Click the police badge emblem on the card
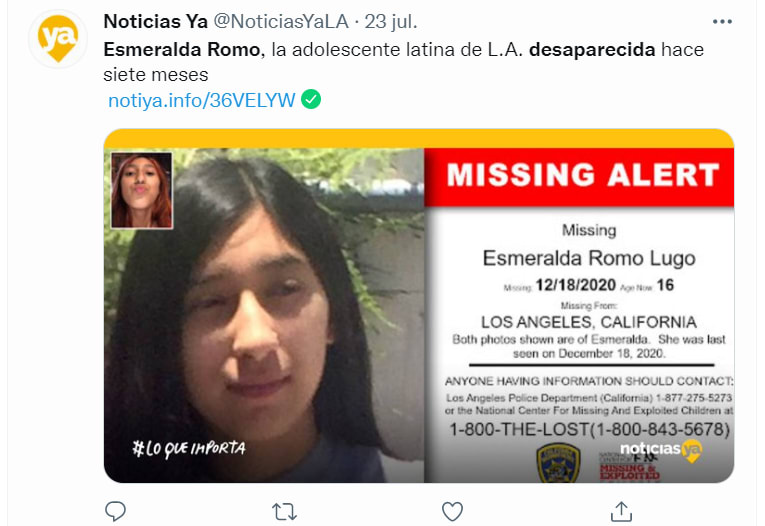Image resolution: width=765 pixels, height=526 pixels. coord(558,463)
